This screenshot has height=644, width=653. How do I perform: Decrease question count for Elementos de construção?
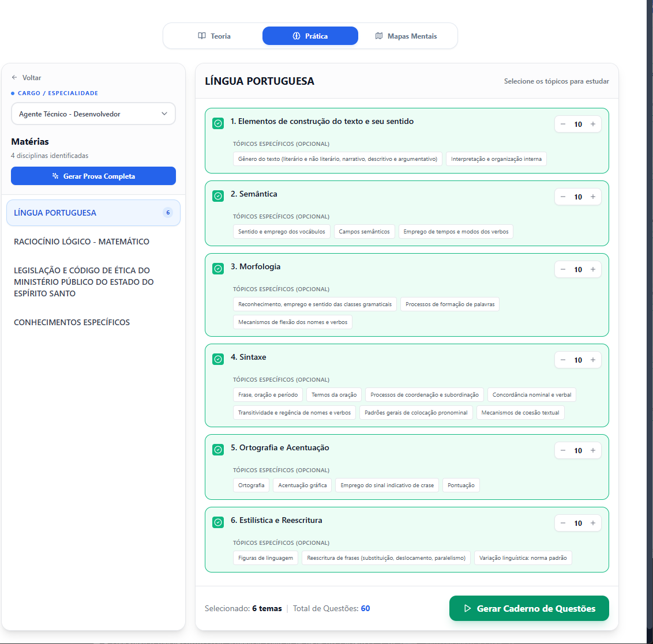click(x=563, y=124)
